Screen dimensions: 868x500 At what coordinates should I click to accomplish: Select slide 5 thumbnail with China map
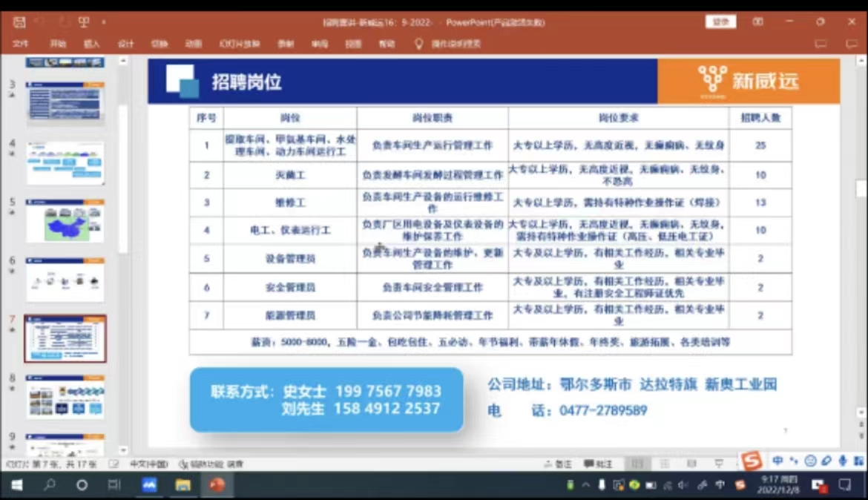pos(65,221)
